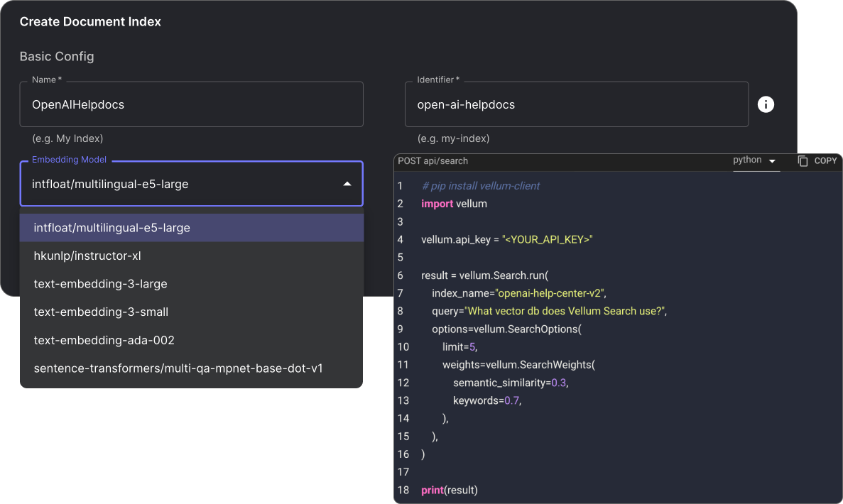Viewport: 843px width, 504px height.
Task: Click the Identifier field showing open-ai-helpdocs
Action: (x=577, y=104)
